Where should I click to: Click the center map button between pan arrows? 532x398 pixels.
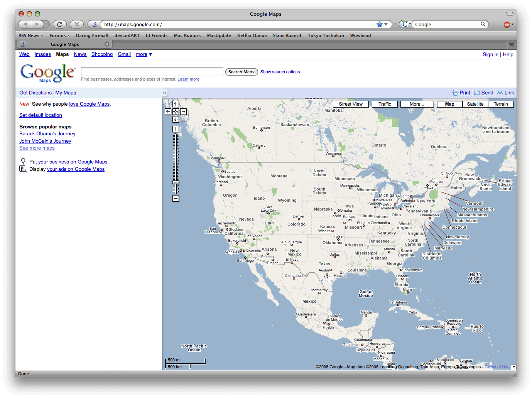pos(176,111)
